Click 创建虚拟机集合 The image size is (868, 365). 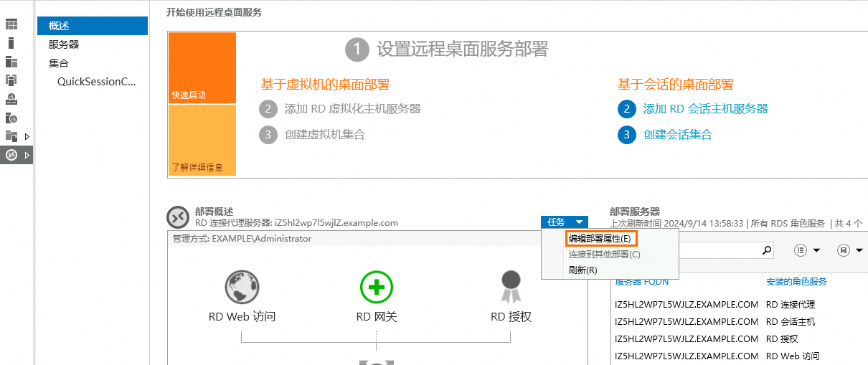point(325,135)
